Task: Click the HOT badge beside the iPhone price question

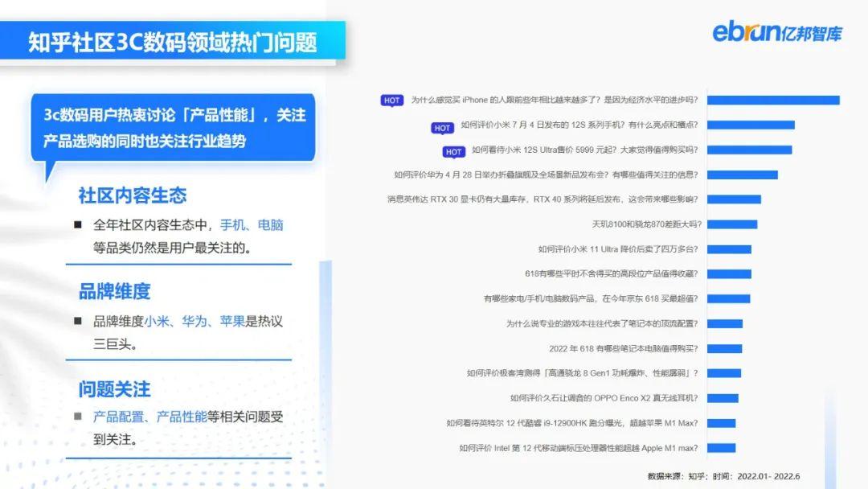Action: [x=391, y=101]
